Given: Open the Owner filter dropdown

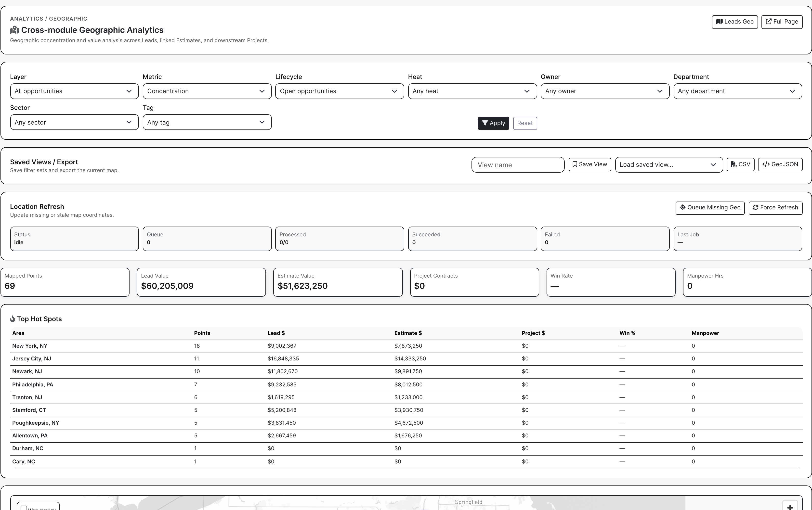Looking at the screenshot, I should pos(605,91).
